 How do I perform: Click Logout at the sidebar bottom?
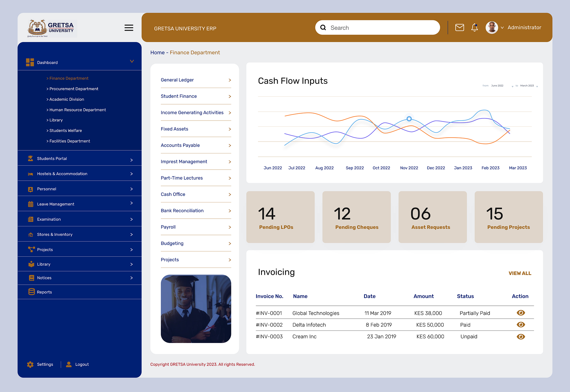82,364
